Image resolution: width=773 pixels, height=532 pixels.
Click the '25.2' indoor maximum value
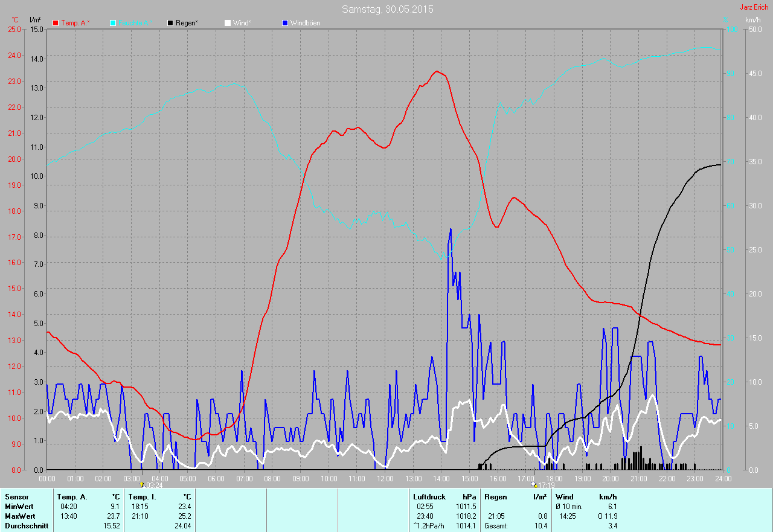click(184, 516)
